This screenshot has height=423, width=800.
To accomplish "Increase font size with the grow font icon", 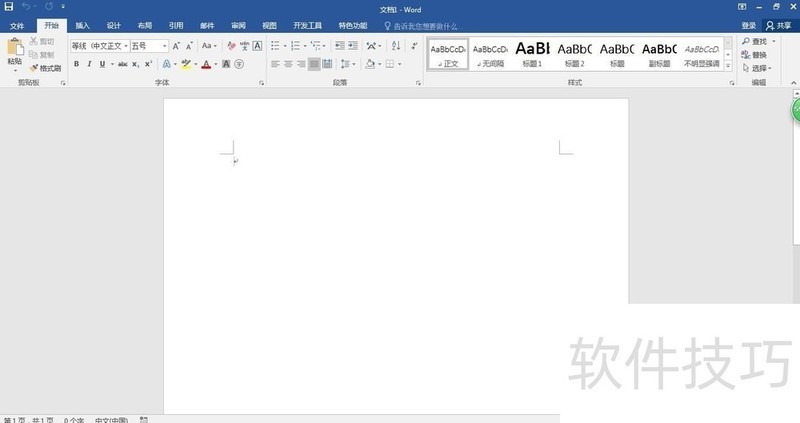I will coord(176,46).
